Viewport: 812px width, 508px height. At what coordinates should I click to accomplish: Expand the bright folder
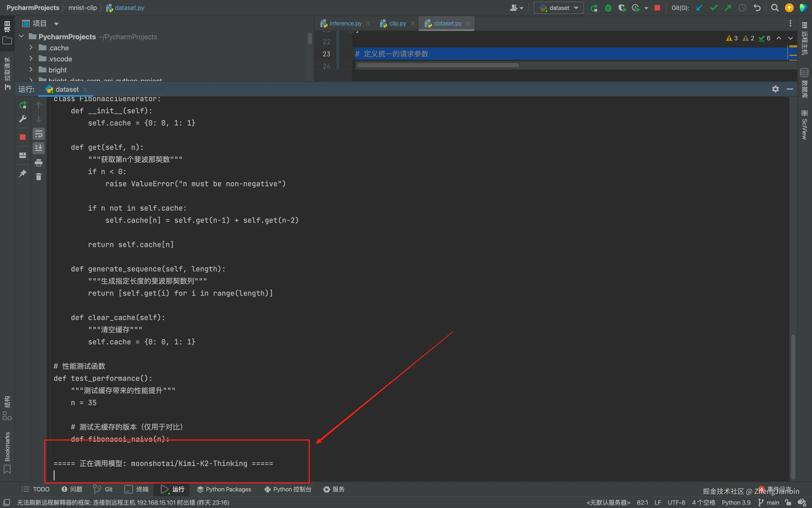click(x=31, y=70)
